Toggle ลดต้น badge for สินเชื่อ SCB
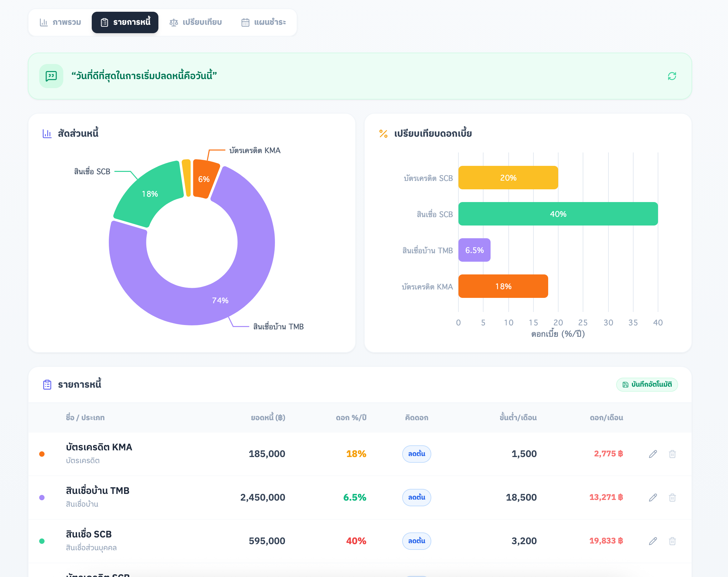The height and width of the screenshot is (577, 728). [416, 541]
